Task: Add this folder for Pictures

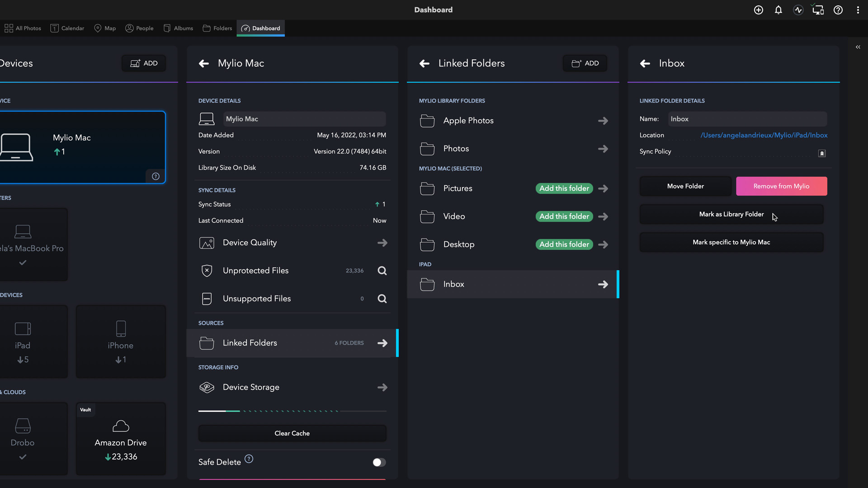Action: point(564,188)
